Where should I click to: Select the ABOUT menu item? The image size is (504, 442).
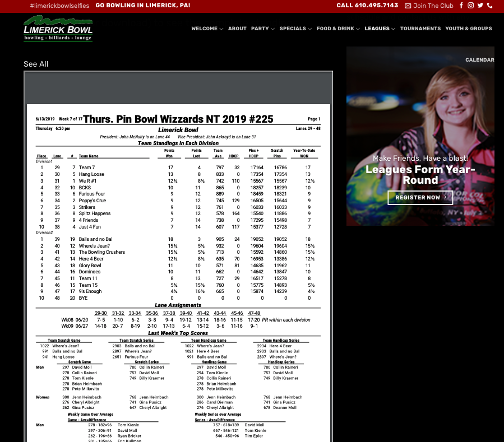coord(237,29)
